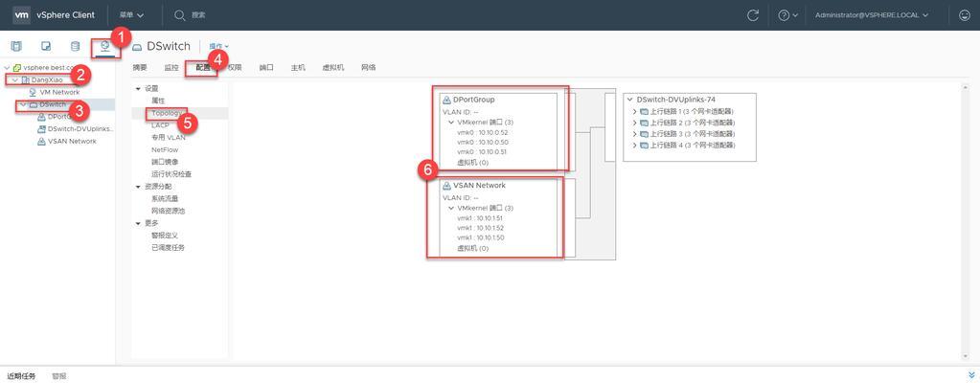
Task: Click the VSAN Network icon in topology diagram
Action: coord(446,186)
